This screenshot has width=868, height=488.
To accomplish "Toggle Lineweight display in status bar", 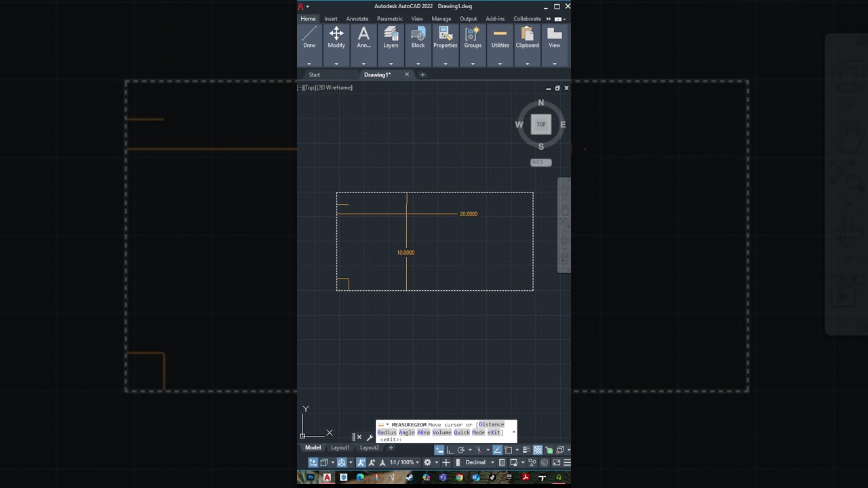I will coord(526,450).
